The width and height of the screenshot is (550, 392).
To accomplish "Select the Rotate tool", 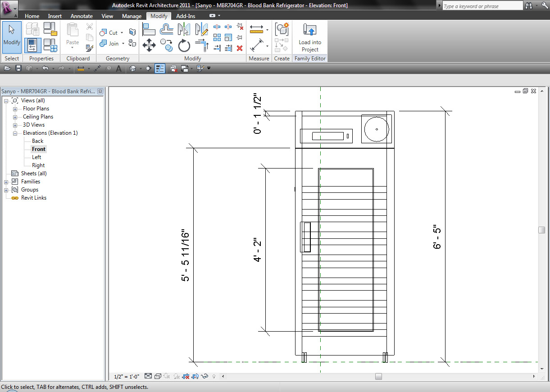I will tap(184, 45).
